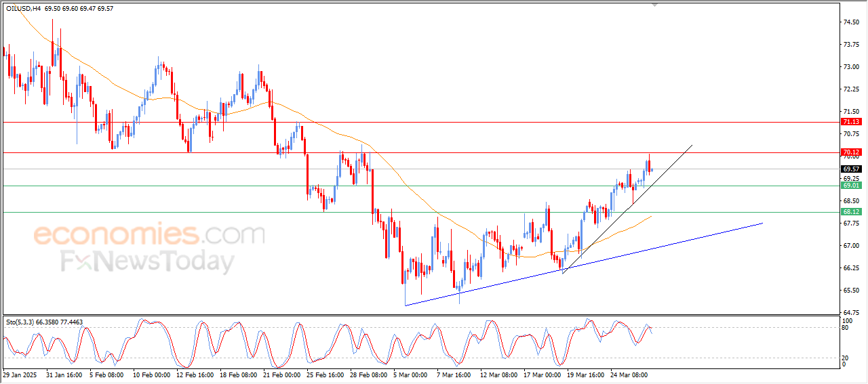The image size is (868, 384).
Task: Click the black 69.57 current price tag
Action: 851,169
